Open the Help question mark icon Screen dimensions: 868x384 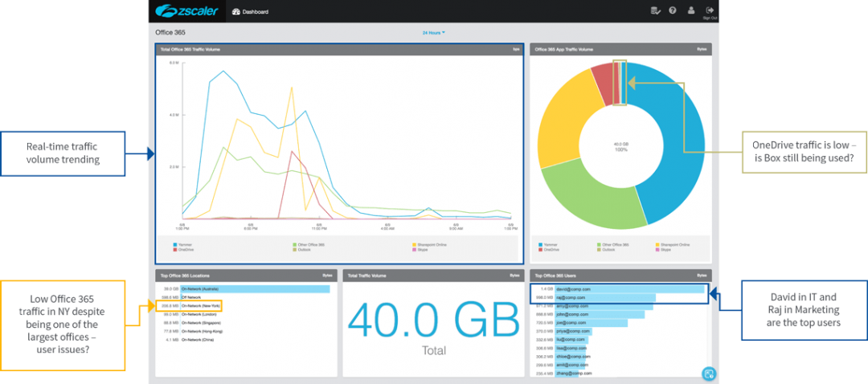click(x=672, y=10)
